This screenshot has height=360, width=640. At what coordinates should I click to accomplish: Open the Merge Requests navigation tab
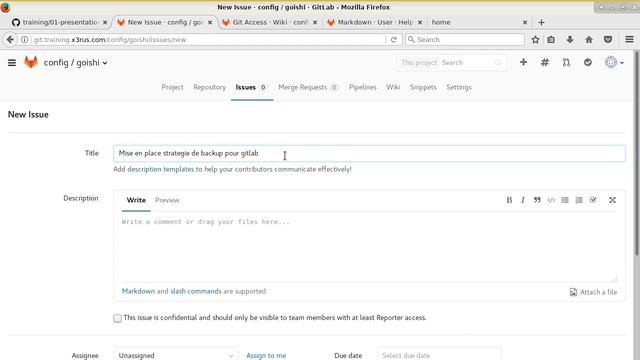pos(308,87)
